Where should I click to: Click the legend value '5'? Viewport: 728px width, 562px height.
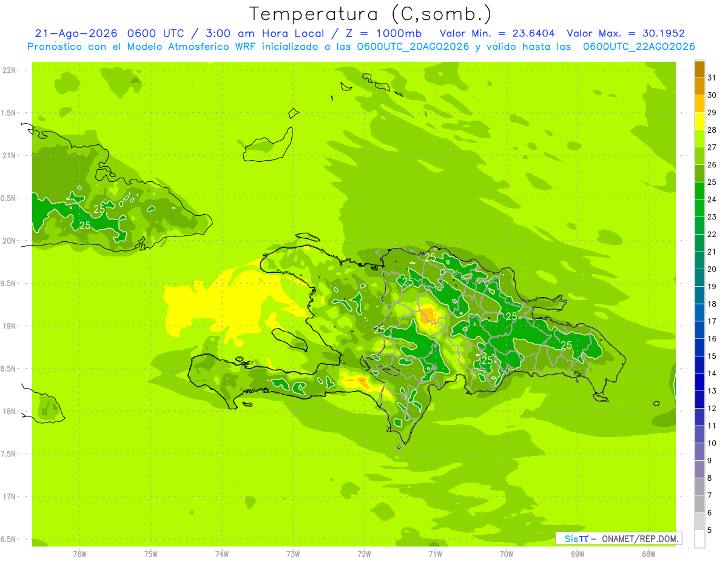tap(709, 530)
